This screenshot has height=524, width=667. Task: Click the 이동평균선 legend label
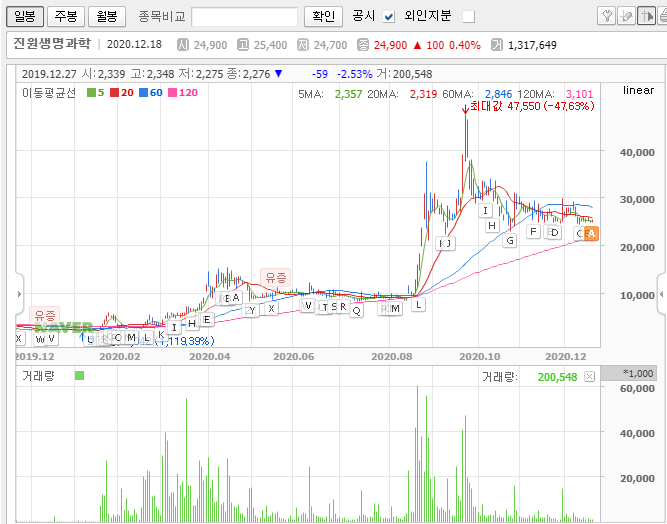tap(49, 93)
